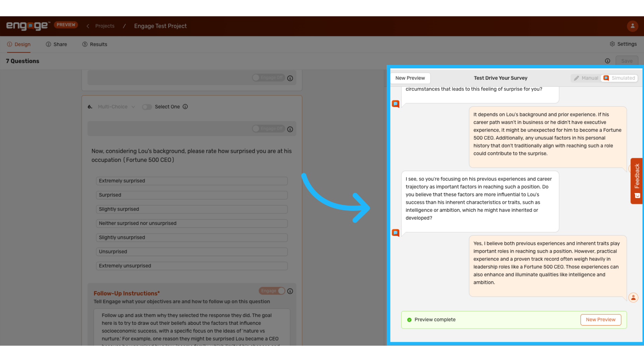Select the Surprised option field
Image resolution: width=644 pixels, height=362 pixels.
192,195
